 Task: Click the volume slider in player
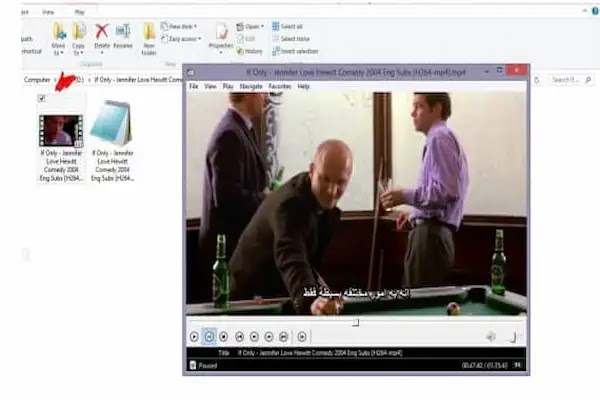point(513,337)
